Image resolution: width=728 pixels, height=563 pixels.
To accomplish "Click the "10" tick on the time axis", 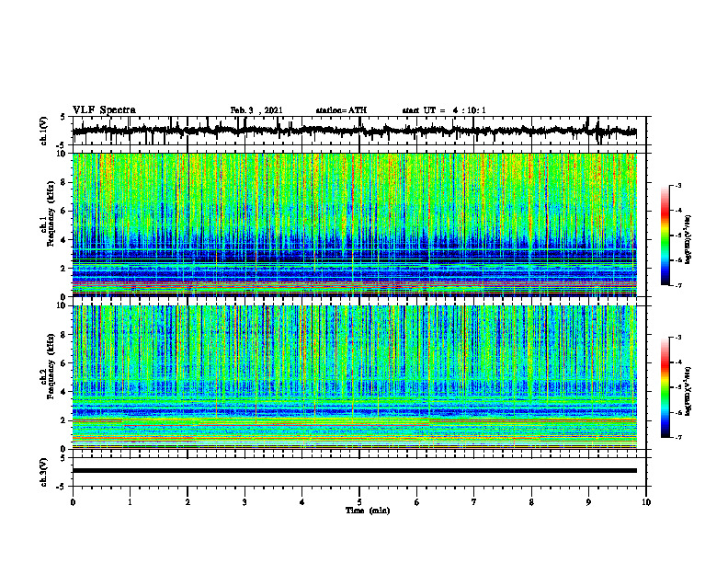I will [646, 502].
